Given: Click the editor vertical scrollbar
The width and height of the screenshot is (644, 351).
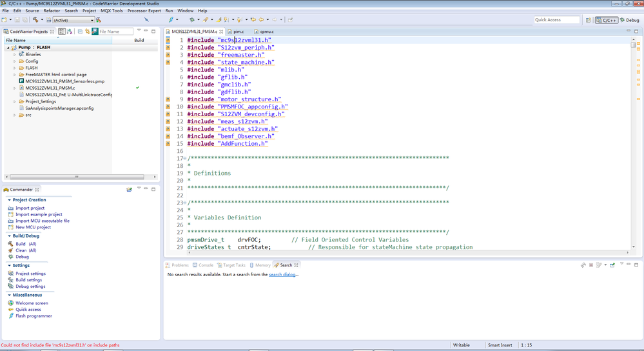Looking at the screenshot, I should pyautogui.click(x=633, y=45).
